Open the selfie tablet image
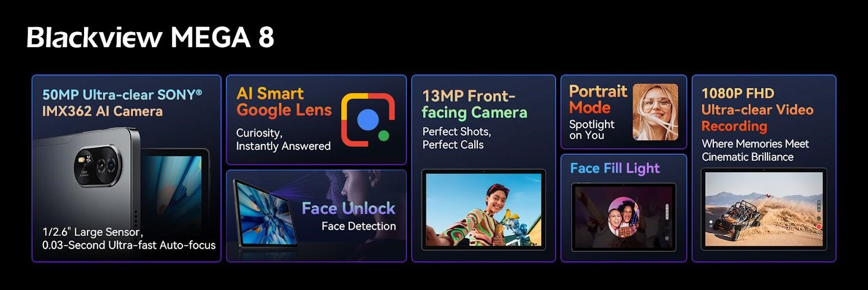This screenshot has width=868, height=290. [x=483, y=210]
